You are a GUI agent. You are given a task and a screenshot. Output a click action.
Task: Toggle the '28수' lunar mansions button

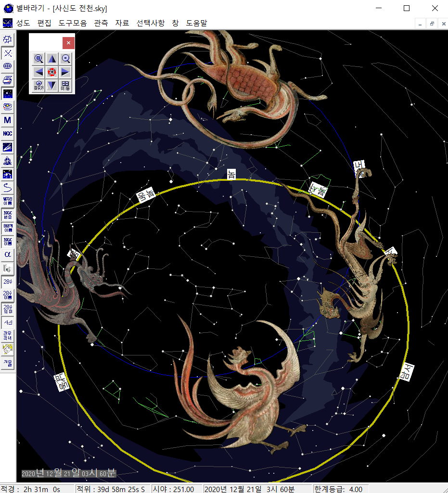(8, 281)
